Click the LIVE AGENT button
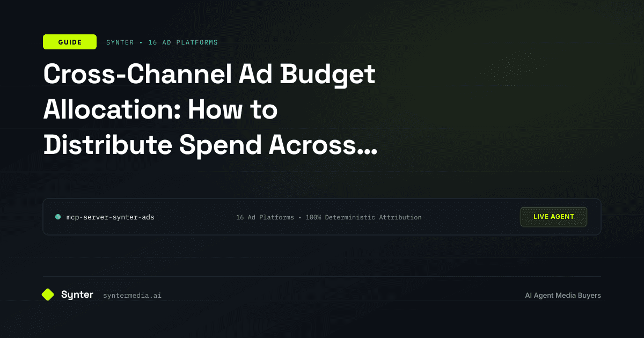 pos(554,217)
